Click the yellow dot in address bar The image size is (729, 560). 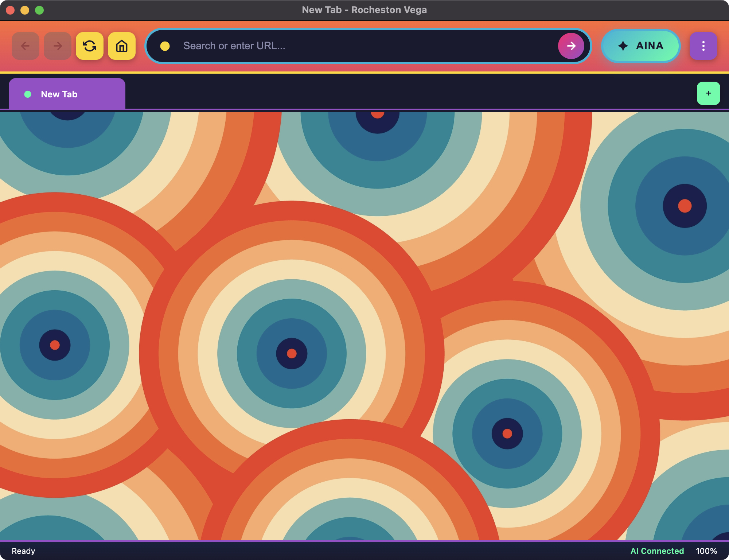coord(165,46)
